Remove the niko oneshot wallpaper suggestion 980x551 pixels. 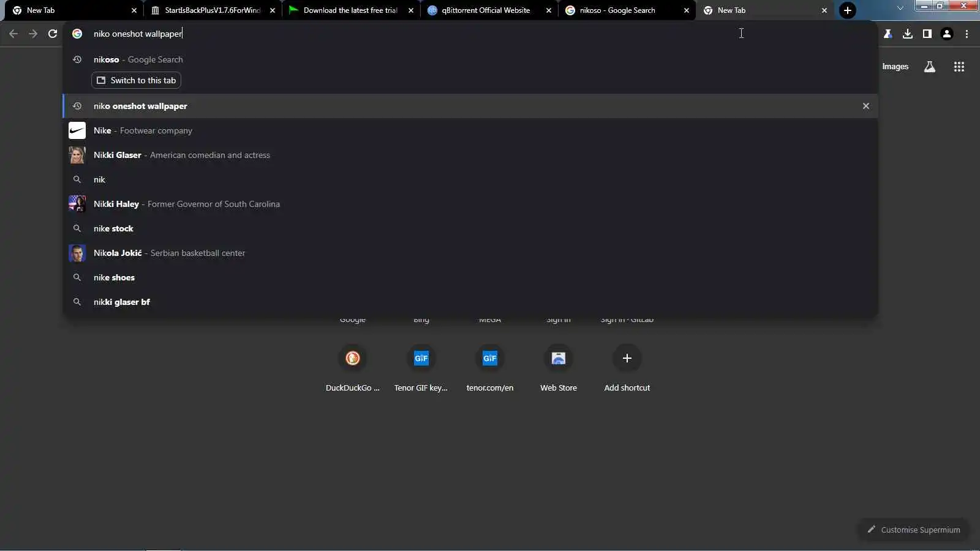click(866, 106)
